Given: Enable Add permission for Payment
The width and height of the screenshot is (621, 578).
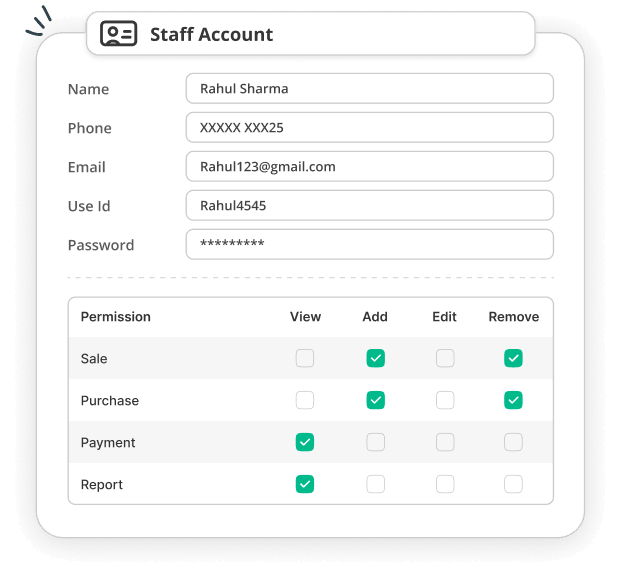Looking at the screenshot, I should (375, 442).
